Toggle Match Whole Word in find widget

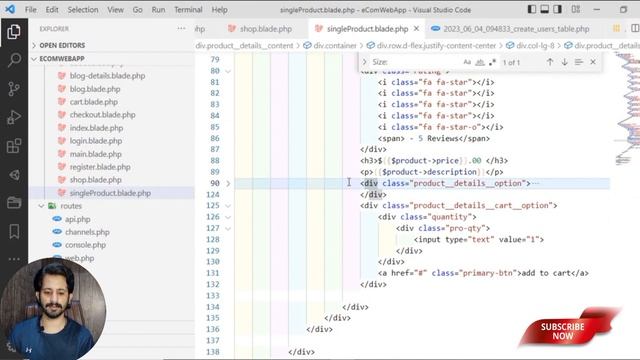(x=480, y=62)
